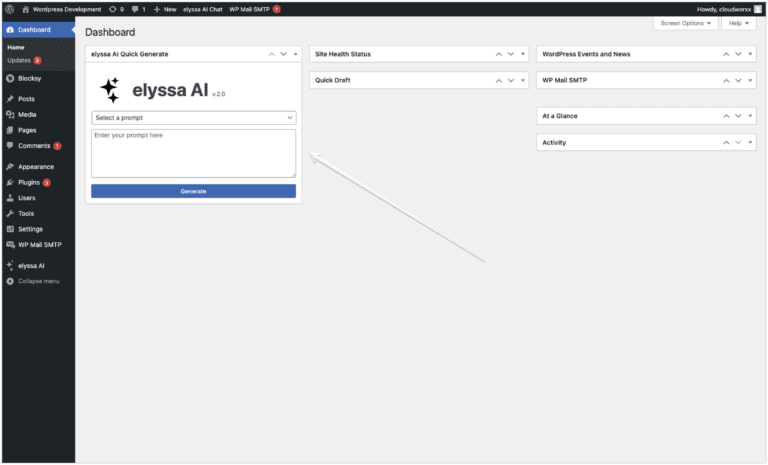The height and width of the screenshot is (465, 768).
Task: Open Wordpress Development site home link
Action: coord(62,9)
